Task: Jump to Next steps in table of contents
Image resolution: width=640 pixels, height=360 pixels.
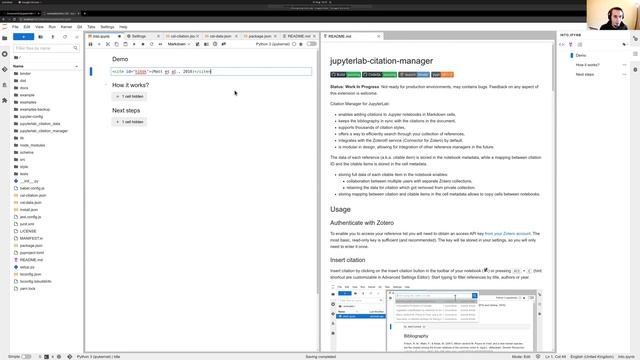Action: click(x=584, y=75)
